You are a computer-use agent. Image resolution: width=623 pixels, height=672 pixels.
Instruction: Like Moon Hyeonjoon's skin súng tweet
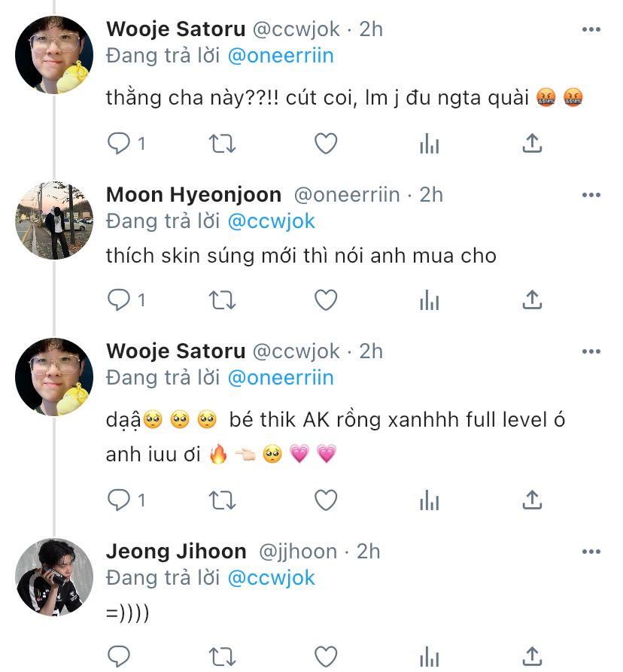[x=326, y=300]
